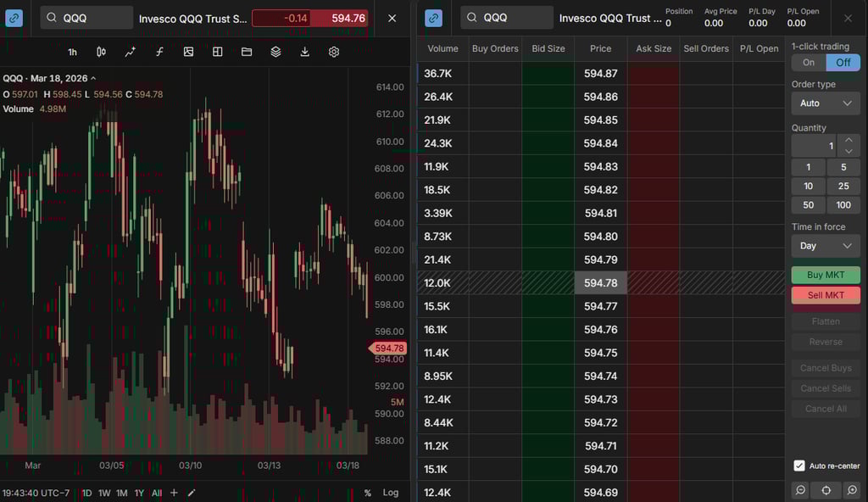The height and width of the screenshot is (502, 868).
Task: Click the Flatten button
Action: click(x=826, y=321)
